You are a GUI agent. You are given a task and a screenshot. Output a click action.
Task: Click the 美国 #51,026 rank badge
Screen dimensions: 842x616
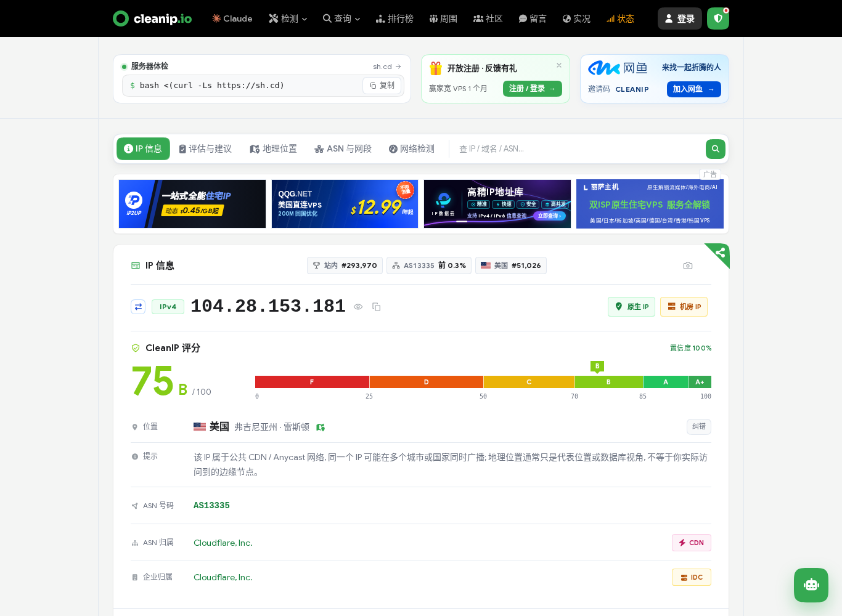tap(510, 265)
